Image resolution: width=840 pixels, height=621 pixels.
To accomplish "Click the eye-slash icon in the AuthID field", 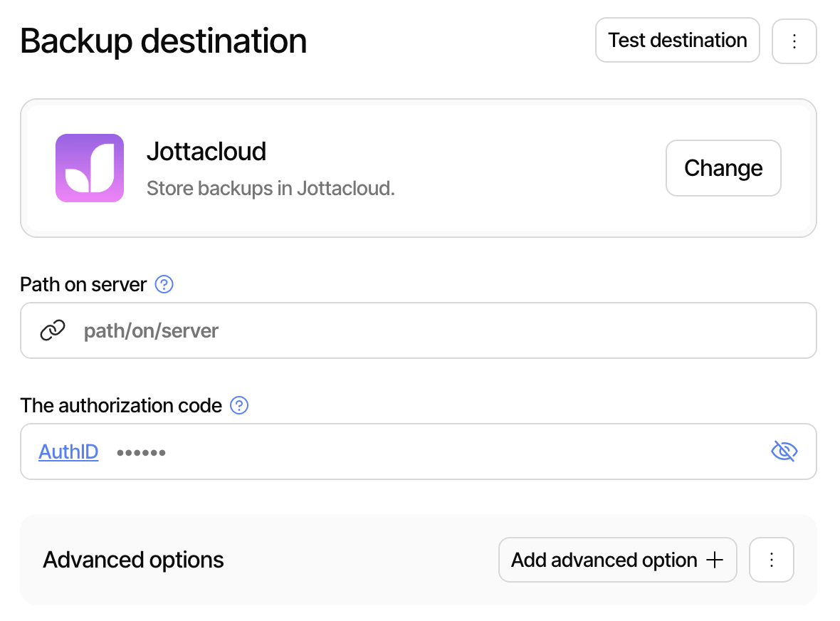I will 784,451.
